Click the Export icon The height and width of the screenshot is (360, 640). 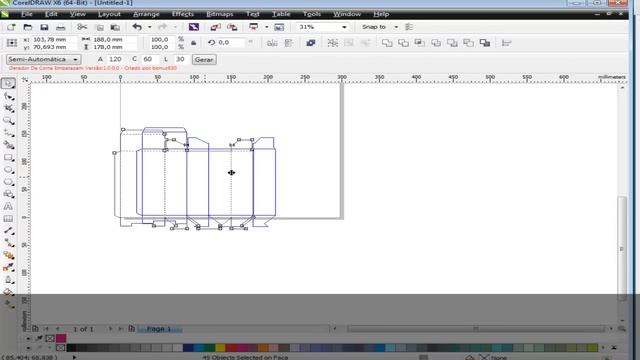click(x=232, y=27)
